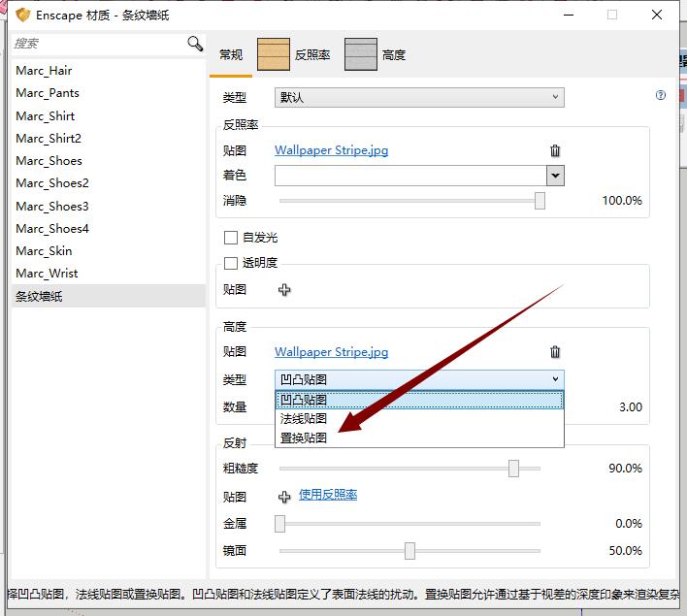Image resolution: width=687 pixels, height=616 pixels.
Task: Choose 置换贴图 from the dropdown list
Action: (x=419, y=438)
